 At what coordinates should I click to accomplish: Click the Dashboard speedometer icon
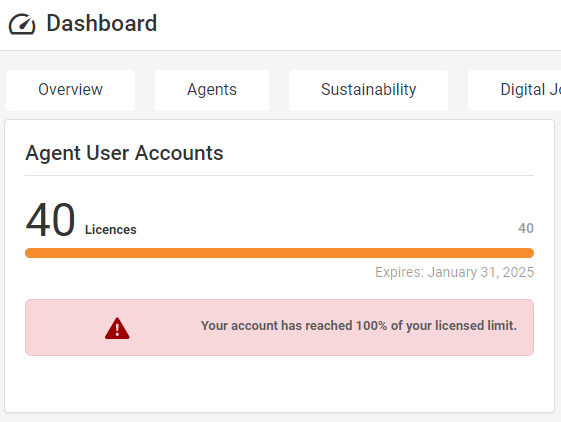pyautogui.click(x=22, y=24)
